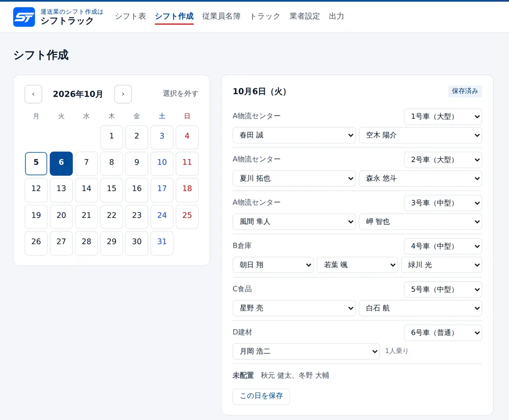
Task: Select October 14 in the calendar
Action: coord(87,190)
